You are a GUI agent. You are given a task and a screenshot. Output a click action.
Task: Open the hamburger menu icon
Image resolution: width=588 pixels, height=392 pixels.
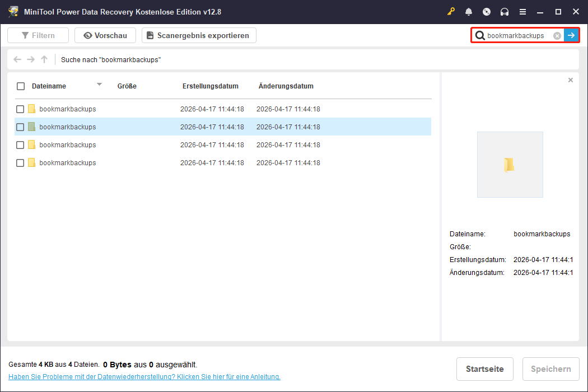click(x=522, y=12)
